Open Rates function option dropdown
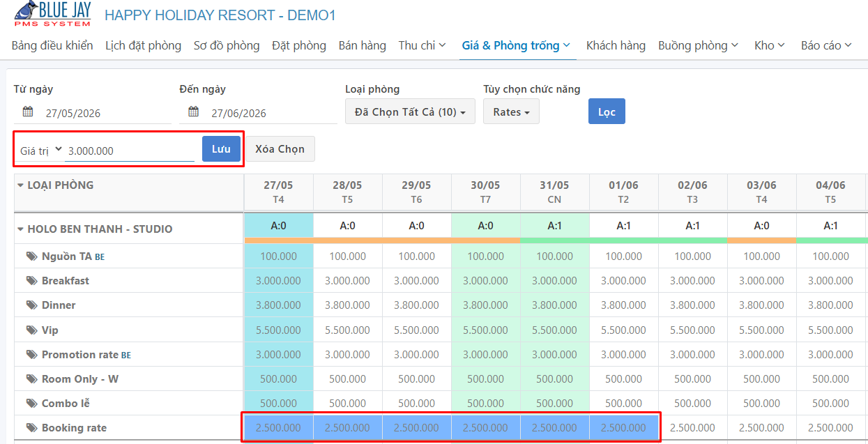The height and width of the screenshot is (444, 868). (x=511, y=112)
